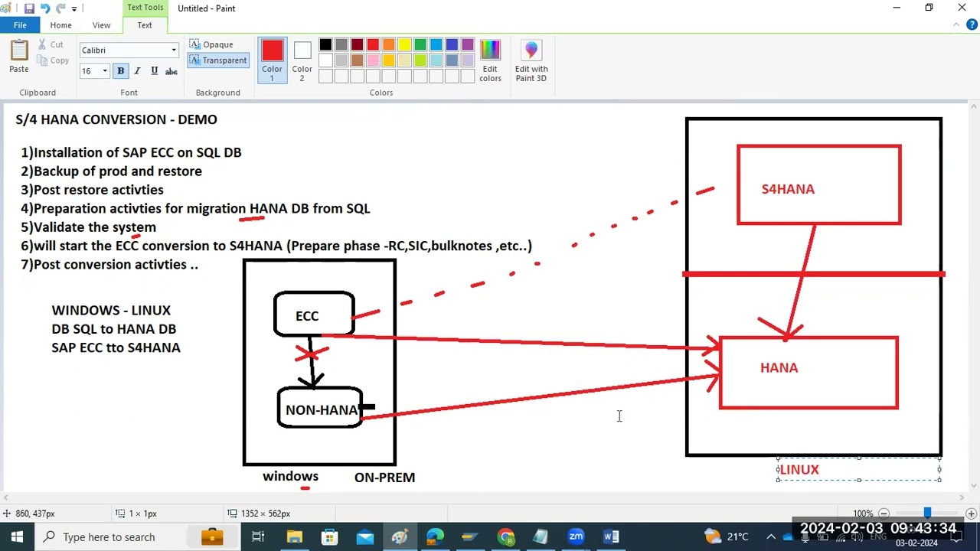Click the Text Tools contextual tab header

click(145, 8)
